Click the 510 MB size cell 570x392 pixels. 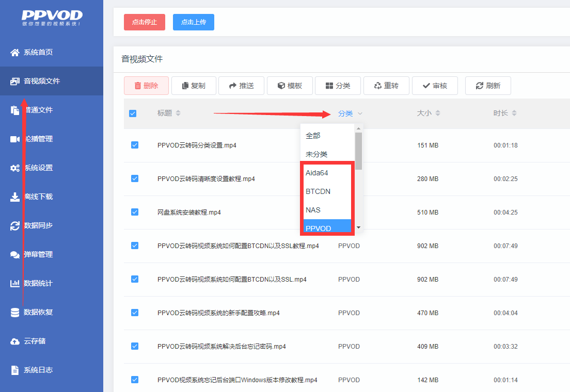pos(428,212)
